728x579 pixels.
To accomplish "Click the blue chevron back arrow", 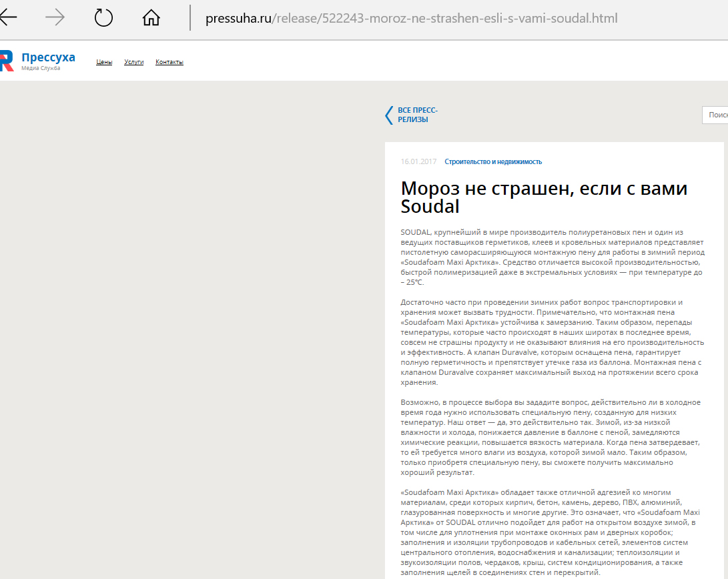I will (389, 115).
